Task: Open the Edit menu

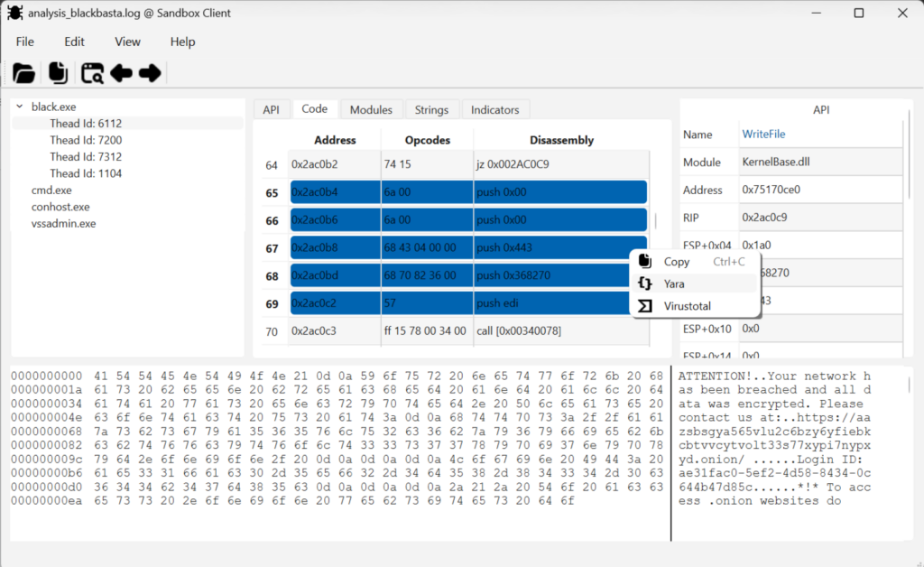Action: (74, 42)
